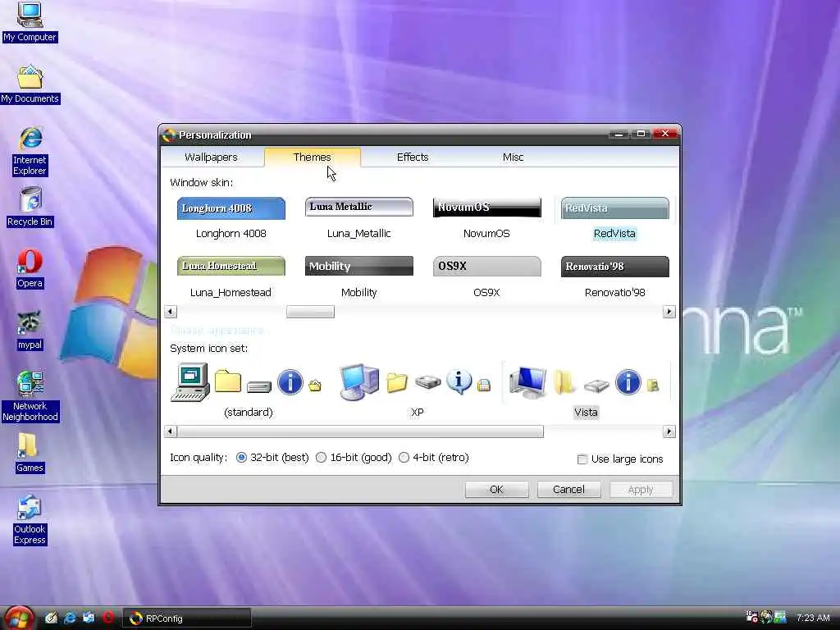This screenshot has height=630, width=840.
Task: Switch to the Effects tab
Action: pyautogui.click(x=413, y=157)
